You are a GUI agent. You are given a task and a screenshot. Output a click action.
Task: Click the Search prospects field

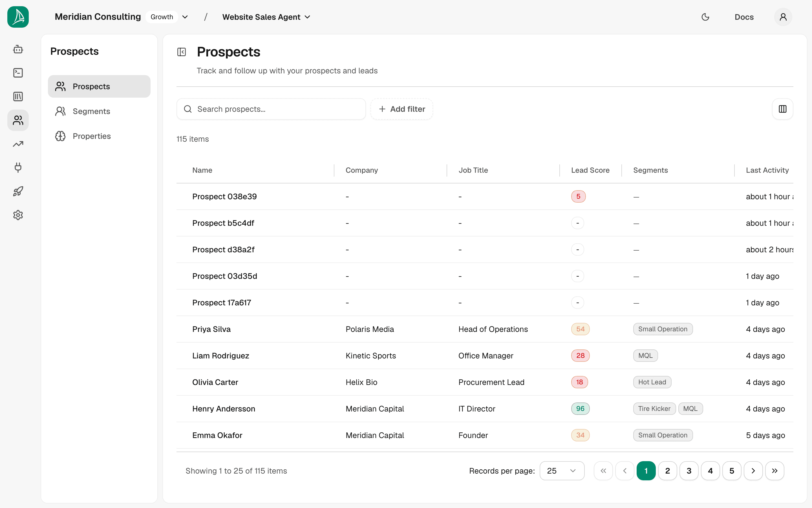pyautogui.click(x=271, y=109)
